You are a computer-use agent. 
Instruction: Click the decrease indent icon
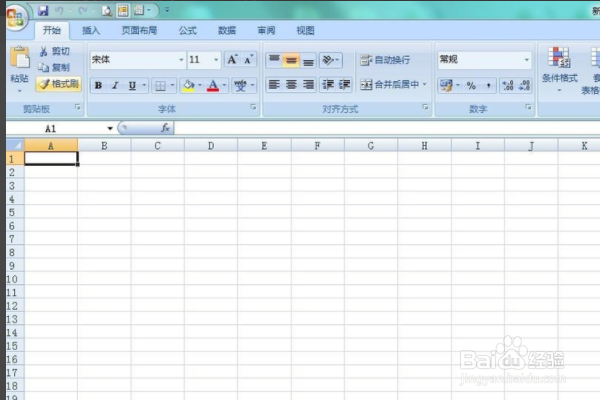coord(328,85)
